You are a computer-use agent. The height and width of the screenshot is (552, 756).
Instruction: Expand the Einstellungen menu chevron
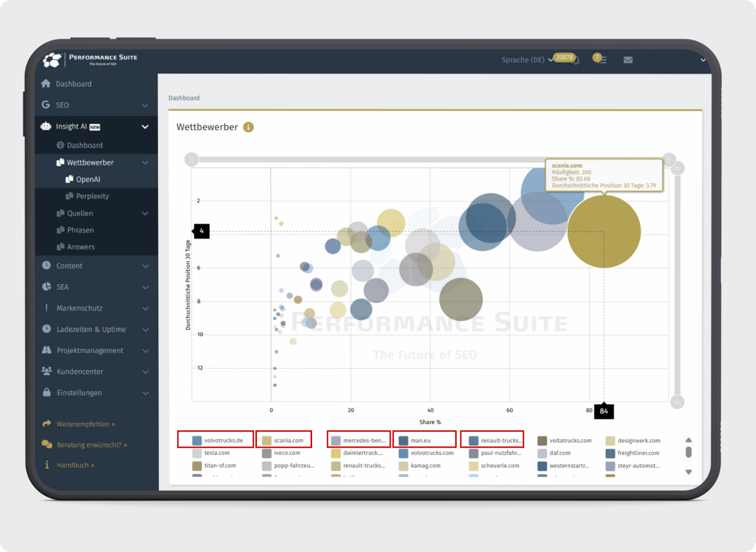pyautogui.click(x=146, y=393)
